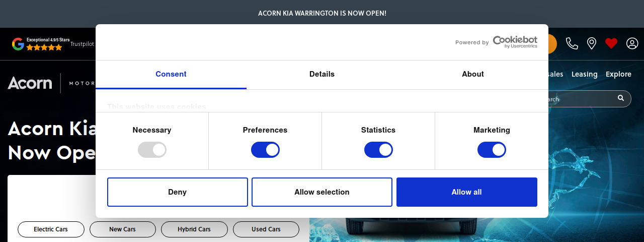Toggle the Preferences cookies switch

[265, 150]
